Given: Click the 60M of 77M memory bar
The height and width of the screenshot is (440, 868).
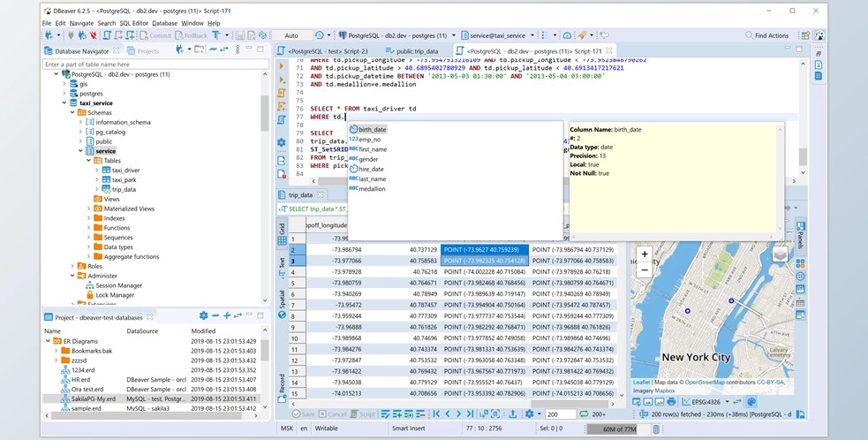Looking at the screenshot, I should pyautogui.click(x=618, y=429).
